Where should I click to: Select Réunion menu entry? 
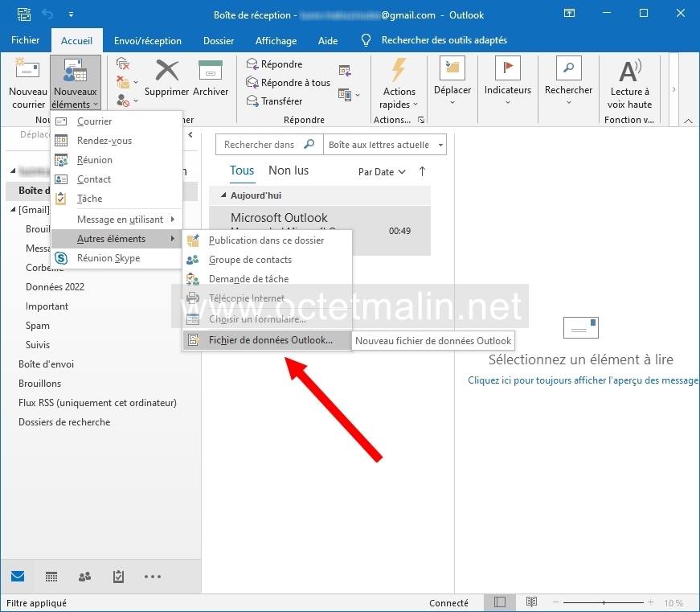point(117,159)
